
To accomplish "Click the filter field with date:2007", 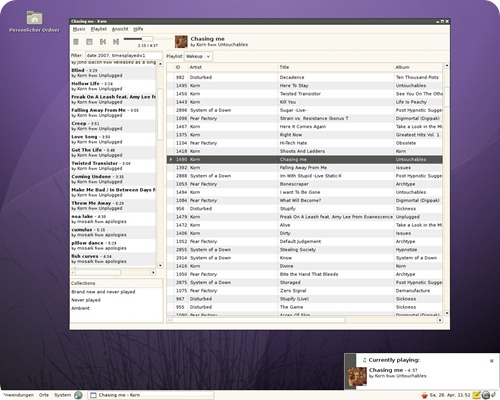I will pos(124,56).
